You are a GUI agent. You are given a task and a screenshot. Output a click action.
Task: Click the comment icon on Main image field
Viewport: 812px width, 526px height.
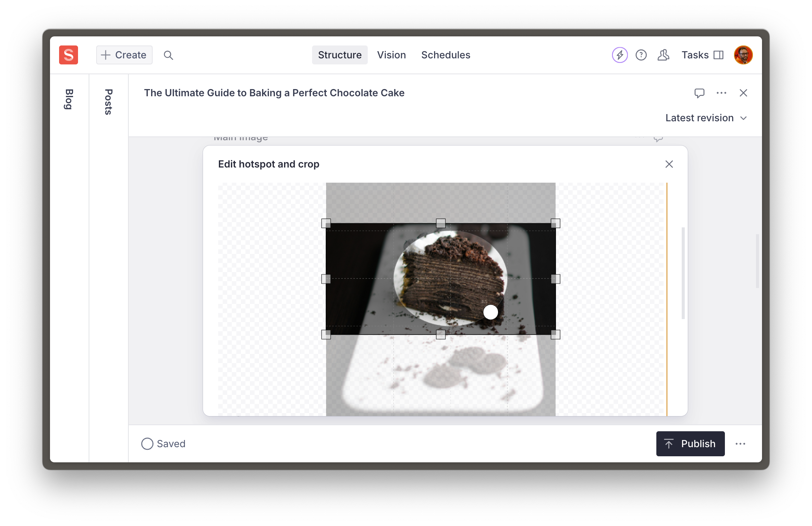658,138
